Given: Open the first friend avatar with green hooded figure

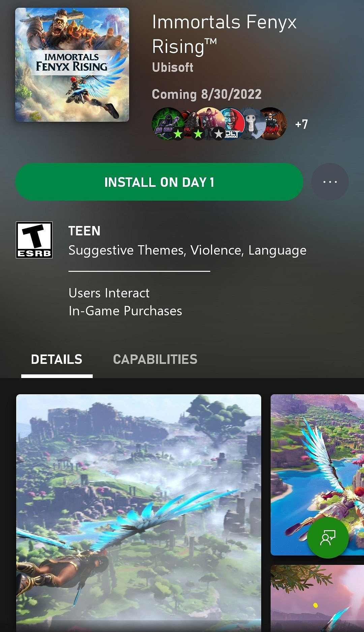Looking at the screenshot, I should 168,124.
